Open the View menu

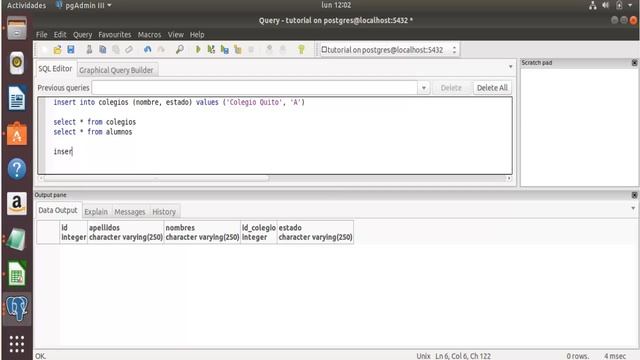click(176, 35)
